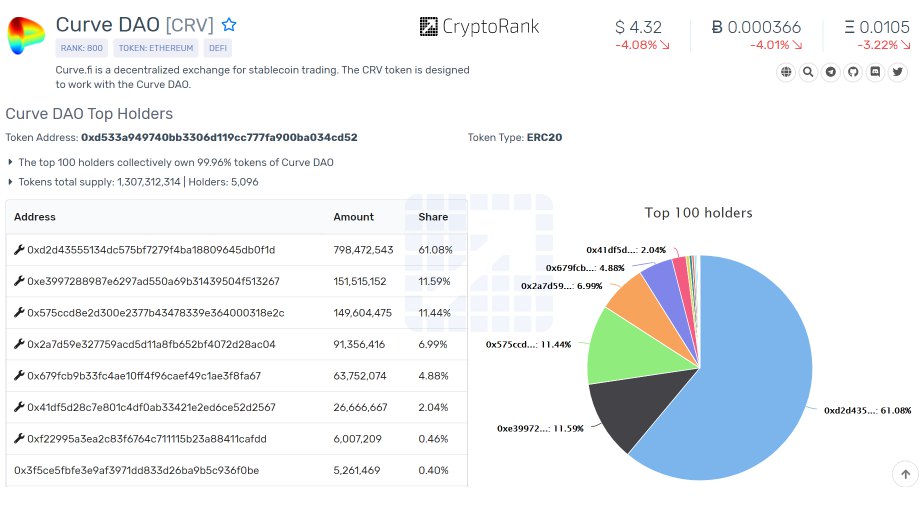This screenshot has height=528, width=920.
Task: Click wrench icon for address 0x41df5d28...
Action: (19, 407)
